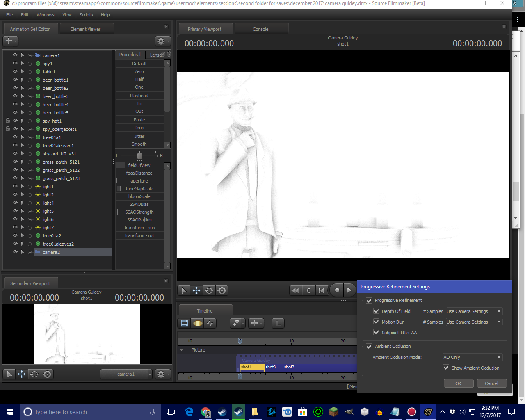
Task: Collapse the Picture track in Timeline
Action: click(182, 350)
